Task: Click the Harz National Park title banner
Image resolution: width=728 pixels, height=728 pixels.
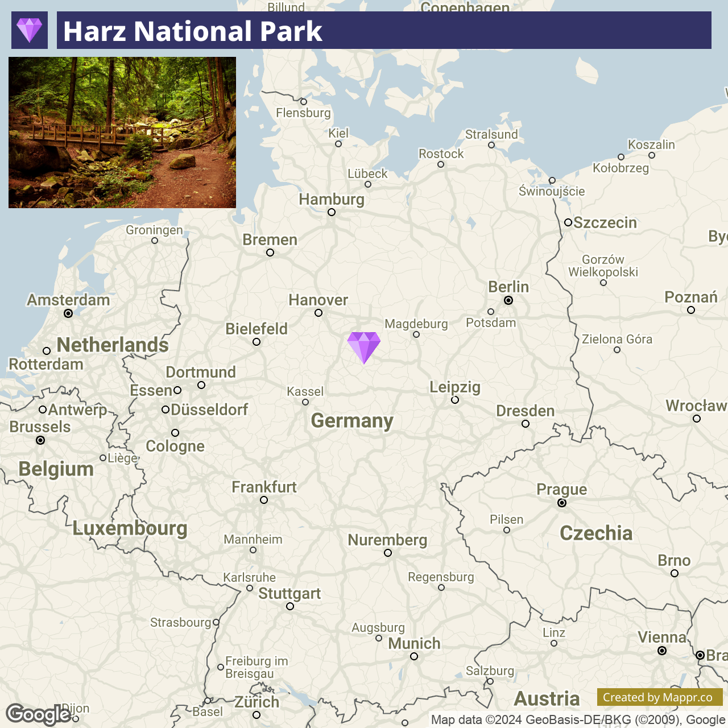Action: pos(384,30)
